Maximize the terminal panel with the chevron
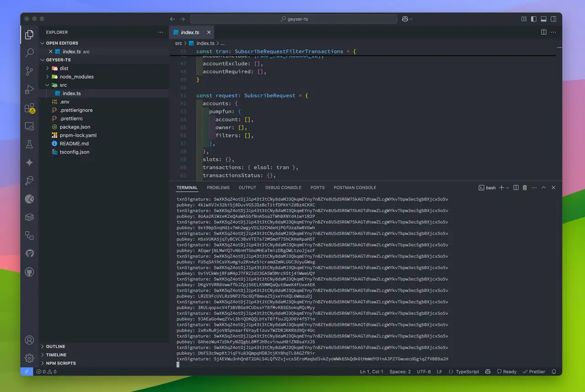 [x=543, y=187]
